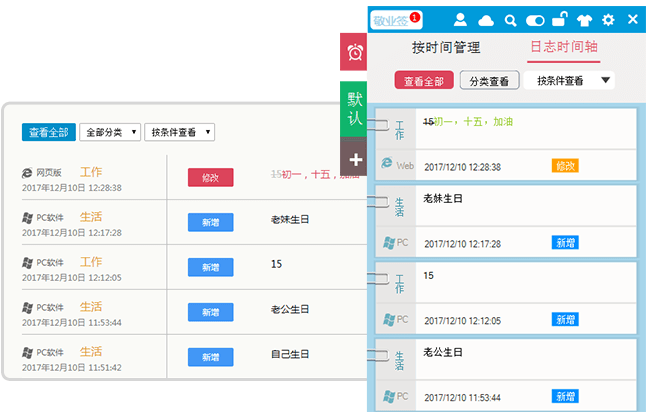
Task: Click the red alarm clock button
Action: tap(354, 51)
